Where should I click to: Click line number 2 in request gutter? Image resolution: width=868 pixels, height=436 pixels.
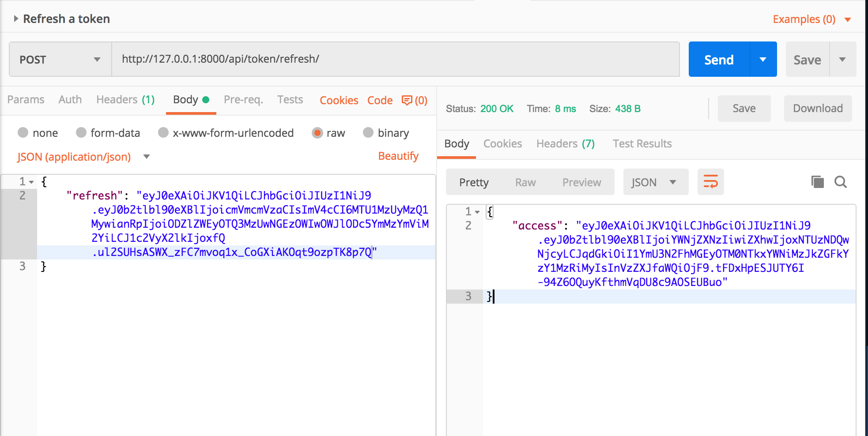point(23,195)
